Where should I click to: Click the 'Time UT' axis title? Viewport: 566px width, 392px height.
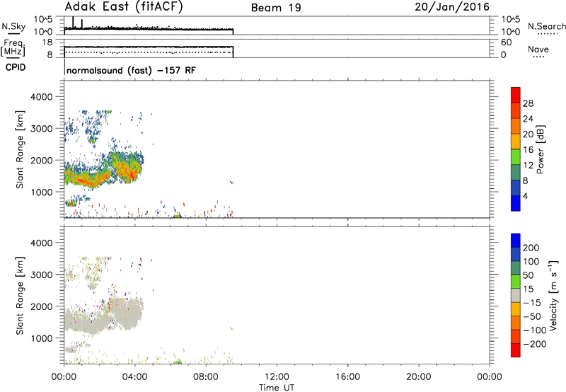(277, 388)
